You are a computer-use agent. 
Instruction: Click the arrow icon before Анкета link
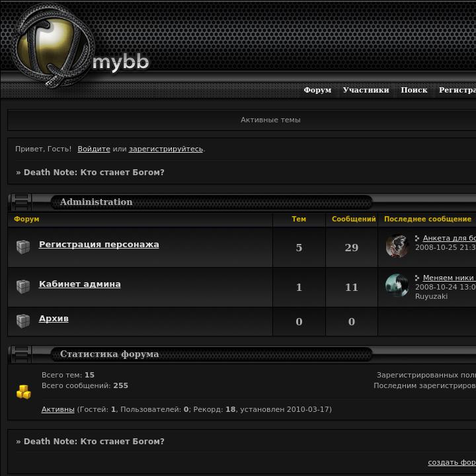pos(417,238)
